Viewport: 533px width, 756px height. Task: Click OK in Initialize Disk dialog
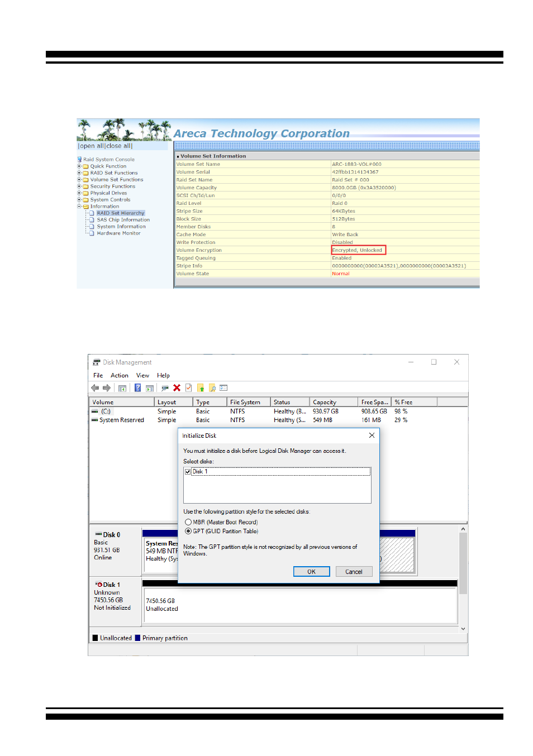312,572
